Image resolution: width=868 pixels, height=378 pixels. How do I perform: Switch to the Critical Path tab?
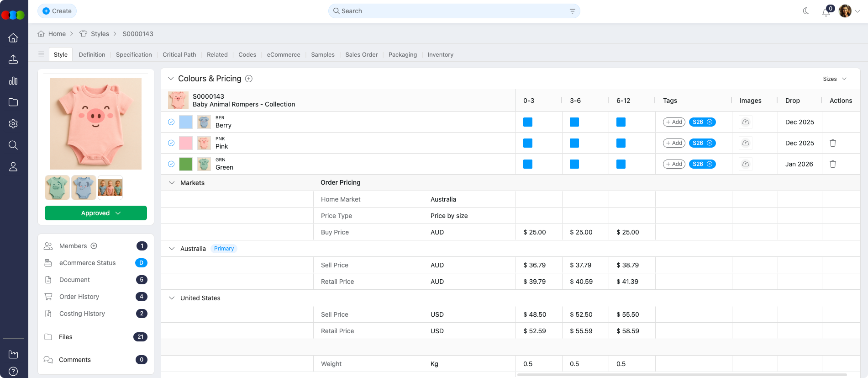[179, 54]
